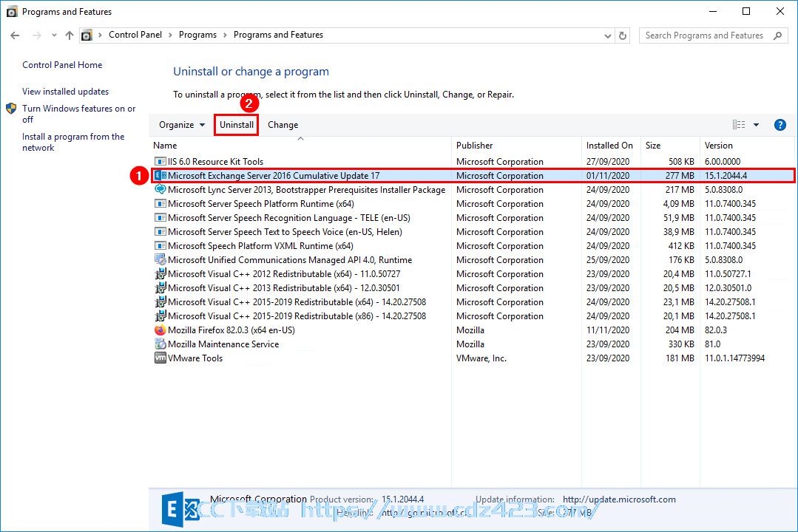Select Mozilla Firefox 82.0.3 (x64 en-US) name
The width and height of the screenshot is (798, 532).
(x=231, y=330)
